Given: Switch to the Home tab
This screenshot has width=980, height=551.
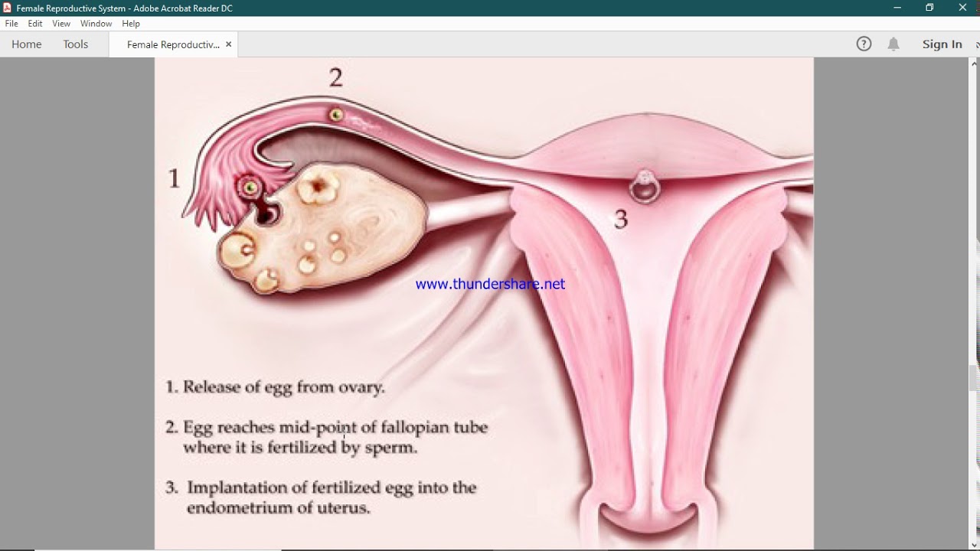Looking at the screenshot, I should tap(27, 44).
